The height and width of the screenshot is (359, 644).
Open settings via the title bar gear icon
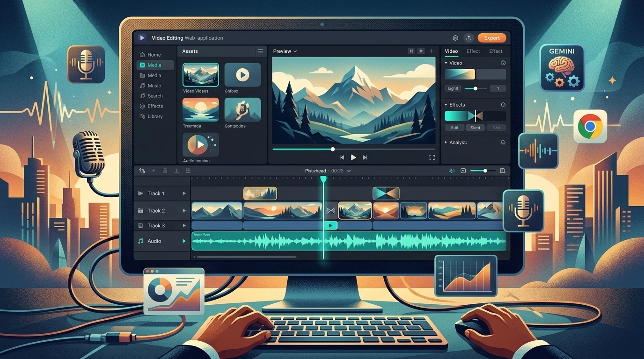pyautogui.click(x=455, y=38)
